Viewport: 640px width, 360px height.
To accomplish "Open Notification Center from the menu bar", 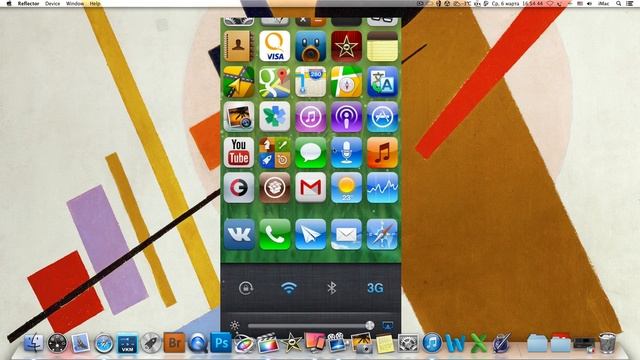I will click(x=630, y=3).
